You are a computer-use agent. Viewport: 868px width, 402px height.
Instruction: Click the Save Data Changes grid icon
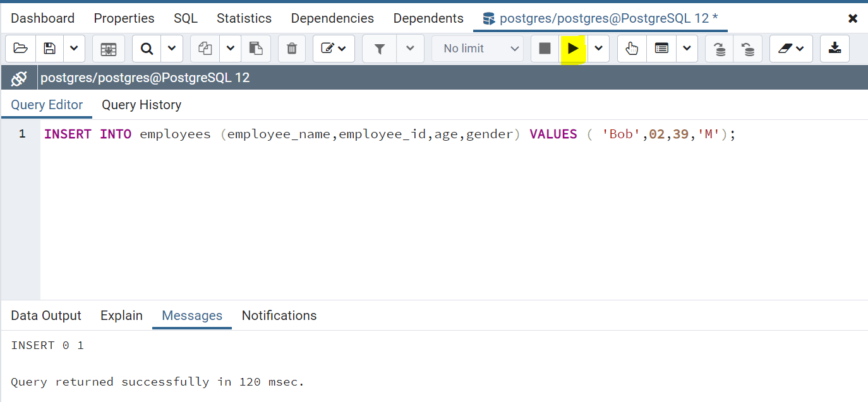click(108, 49)
